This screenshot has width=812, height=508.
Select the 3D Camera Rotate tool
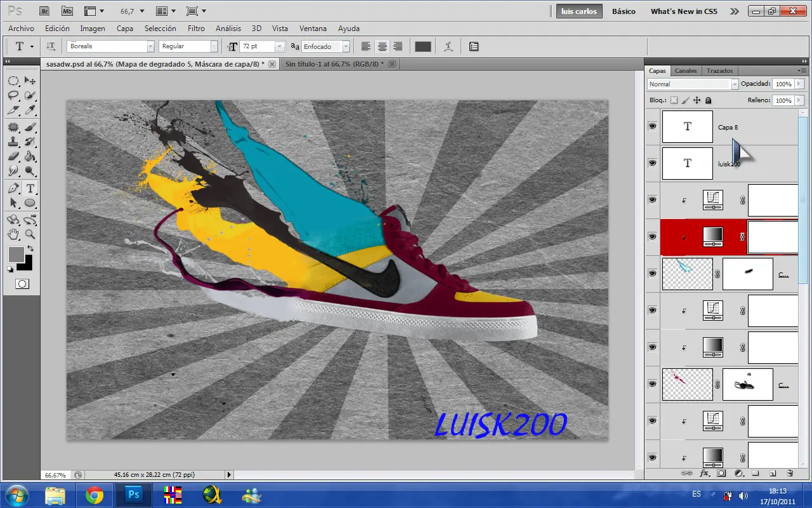pos(30,220)
